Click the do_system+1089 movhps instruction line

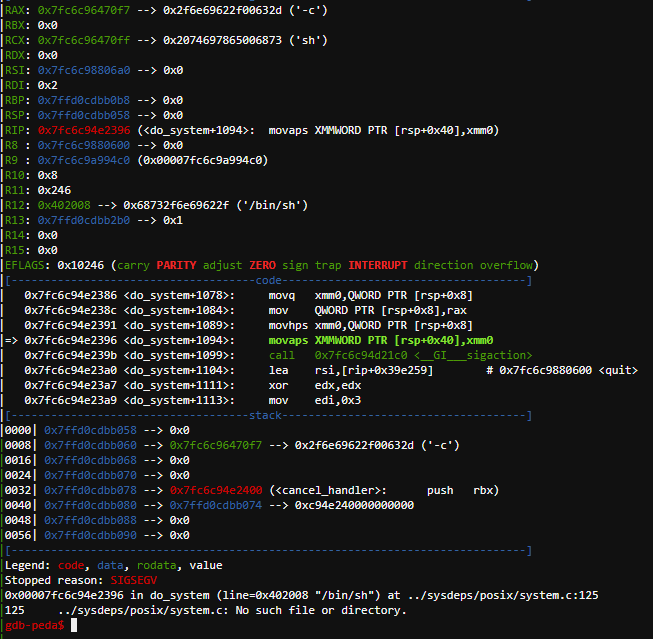(x=249, y=325)
